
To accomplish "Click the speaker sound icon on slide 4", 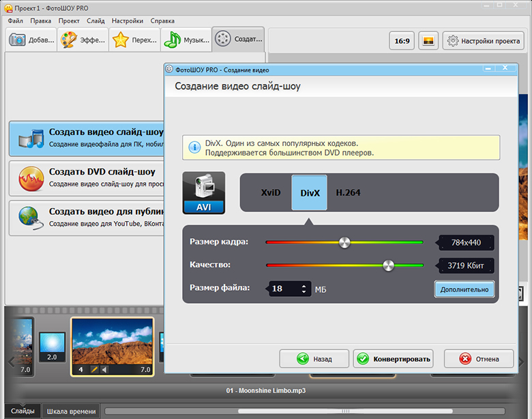I will pos(104,369).
